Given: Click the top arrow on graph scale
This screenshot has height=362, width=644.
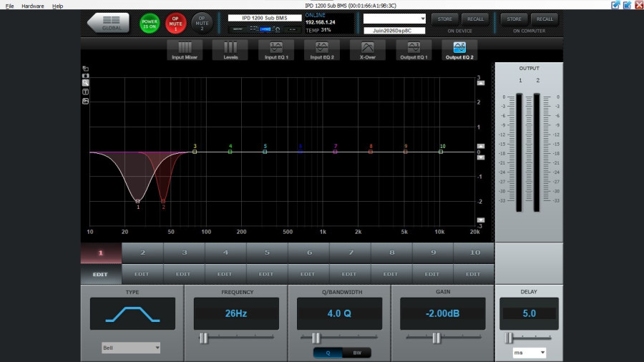Looking at the screenshot, I should (x=481, y=83).
